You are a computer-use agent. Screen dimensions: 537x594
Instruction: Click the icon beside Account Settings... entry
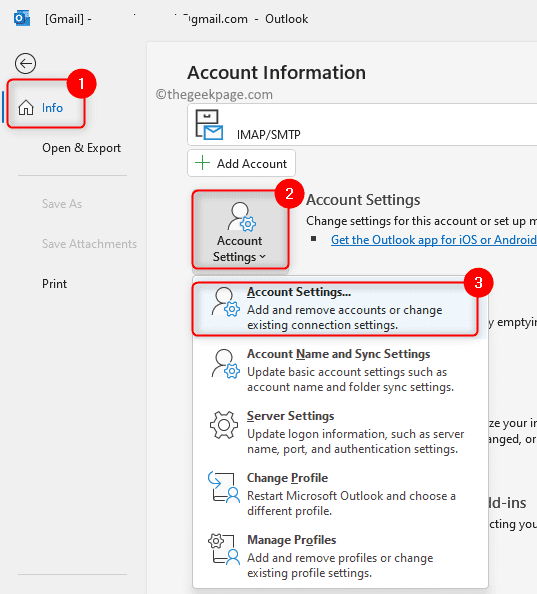[x=225, y=302]
